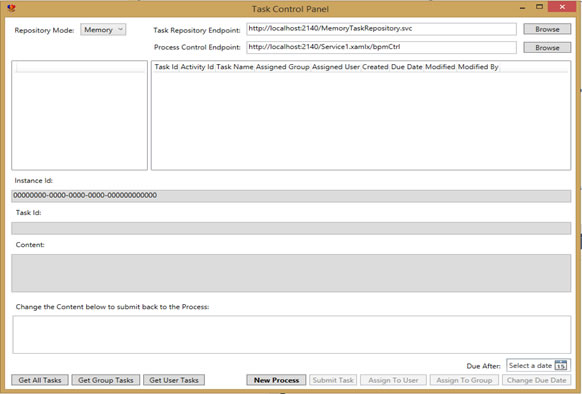Click Get User Tasks button
This screenshot has width=582, height=394.
click(174, 380)
